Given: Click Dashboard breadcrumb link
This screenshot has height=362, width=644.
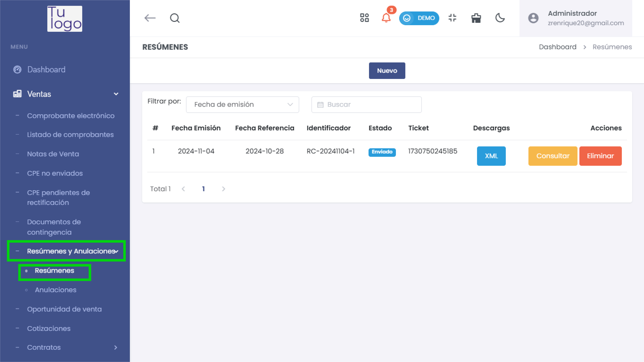Looking at the screenshot, I should [x=558, y=47].
